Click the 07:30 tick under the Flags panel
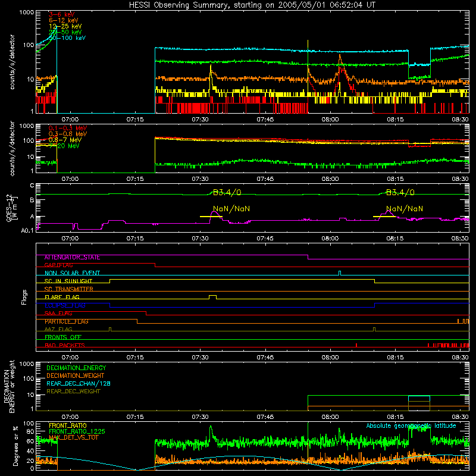Screen dimensions: 476x476 click(200, 358)
